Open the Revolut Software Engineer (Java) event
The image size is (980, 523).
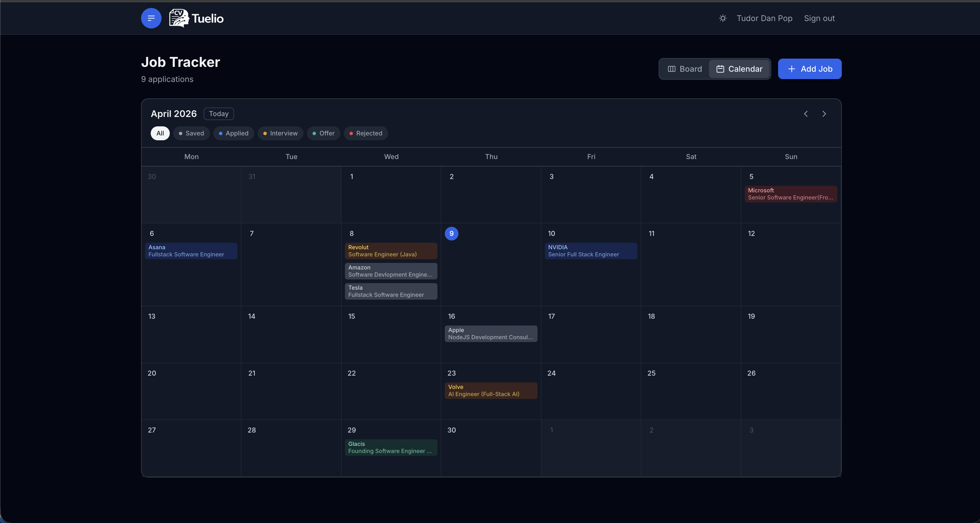(x=391, y=251)
